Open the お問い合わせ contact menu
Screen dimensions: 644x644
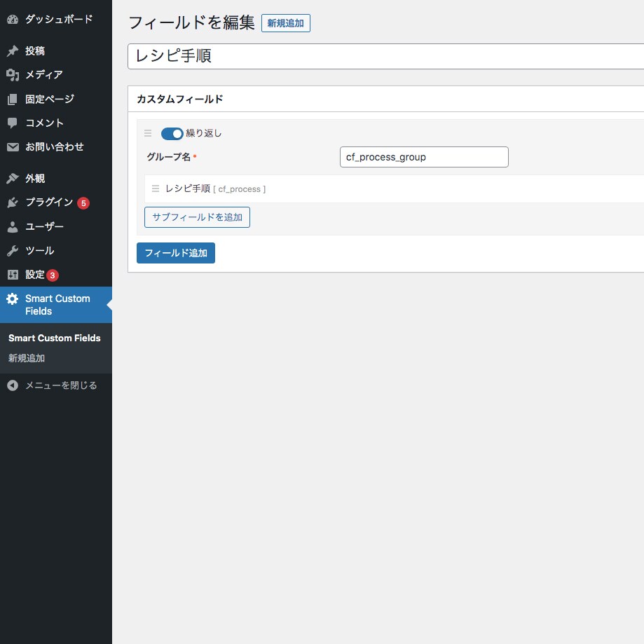point(56,147)
